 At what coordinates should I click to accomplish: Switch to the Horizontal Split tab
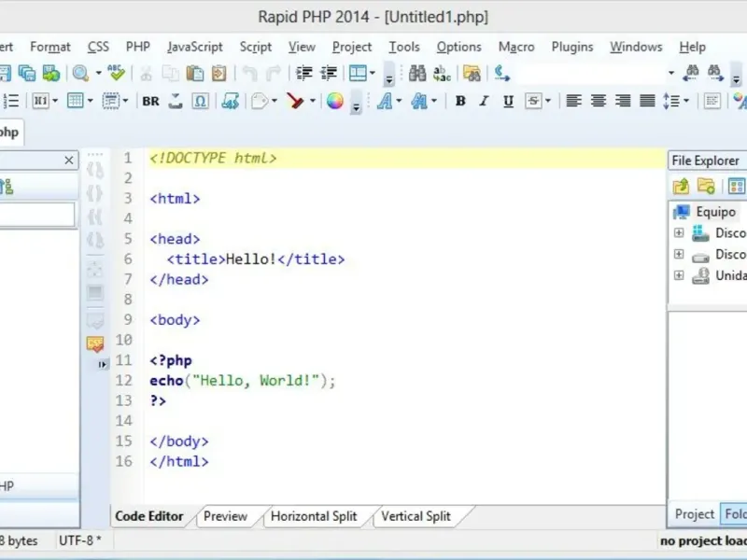click(314, 516)
